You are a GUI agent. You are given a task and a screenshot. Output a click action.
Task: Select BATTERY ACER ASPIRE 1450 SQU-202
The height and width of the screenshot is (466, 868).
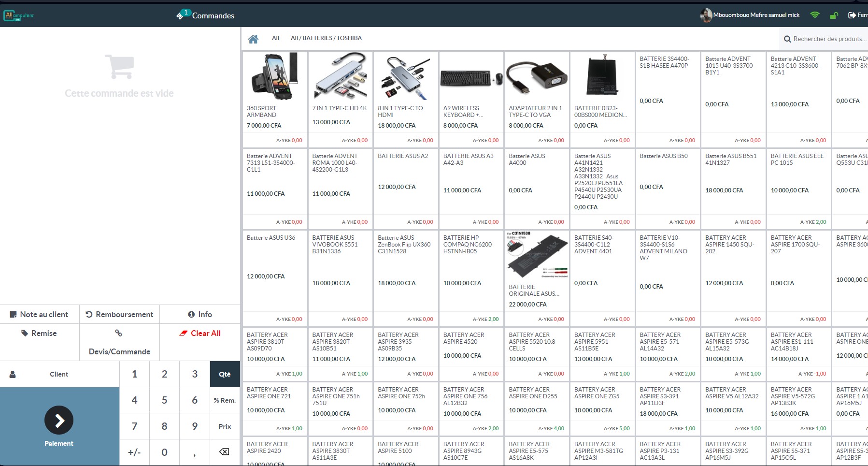tap(733, 278)
